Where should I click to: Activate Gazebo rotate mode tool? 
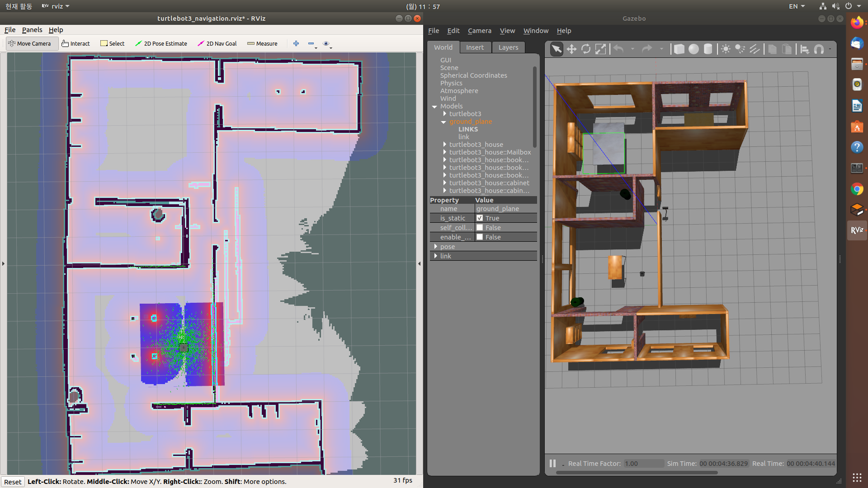(586, 49)
